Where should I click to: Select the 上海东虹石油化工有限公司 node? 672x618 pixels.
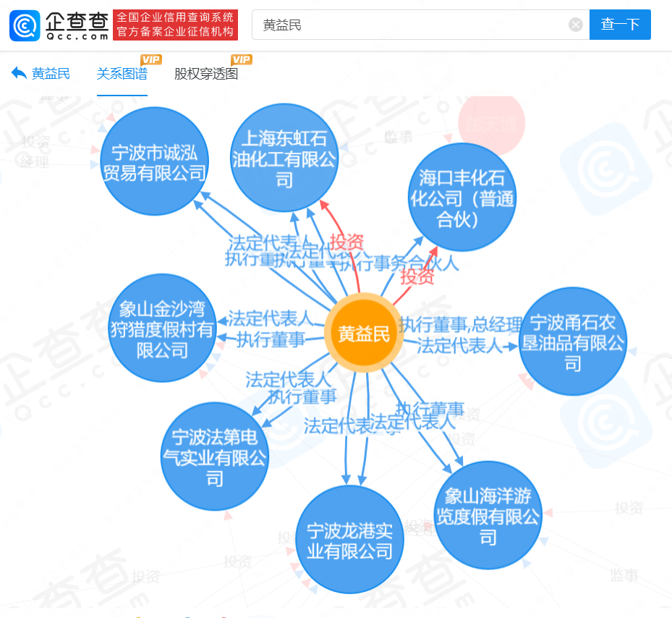284,158
